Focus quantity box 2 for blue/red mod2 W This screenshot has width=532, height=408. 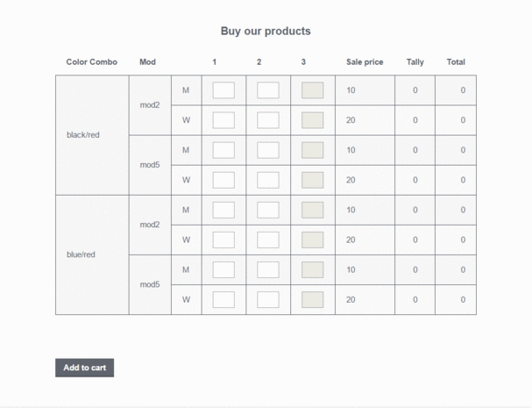click(268, 240)
